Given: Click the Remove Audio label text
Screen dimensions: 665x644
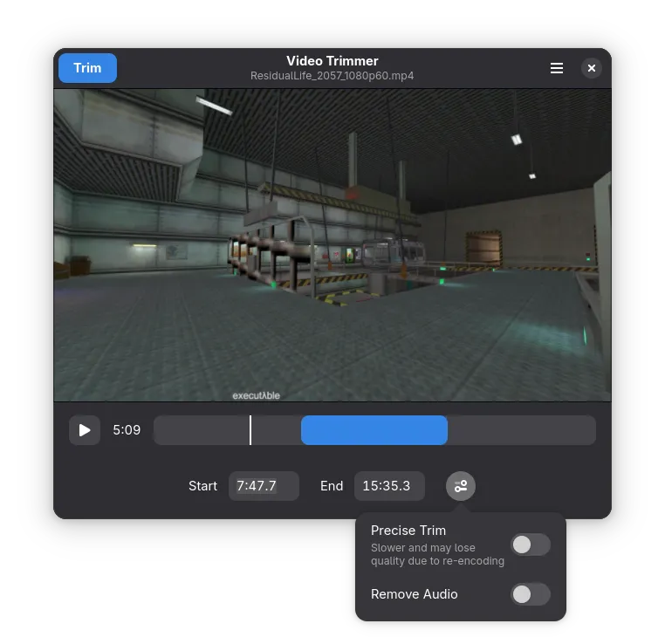Looking at the screenshot, I should [x=415, y=594].
